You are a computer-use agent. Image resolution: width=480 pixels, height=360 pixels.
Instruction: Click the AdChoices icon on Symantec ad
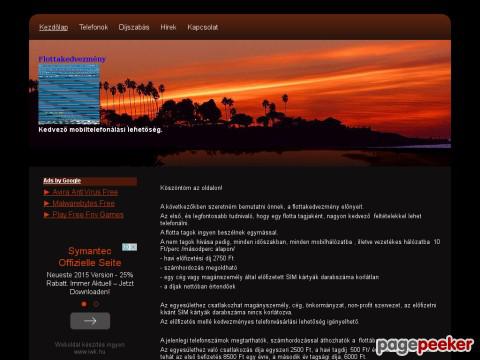[129, 247]
